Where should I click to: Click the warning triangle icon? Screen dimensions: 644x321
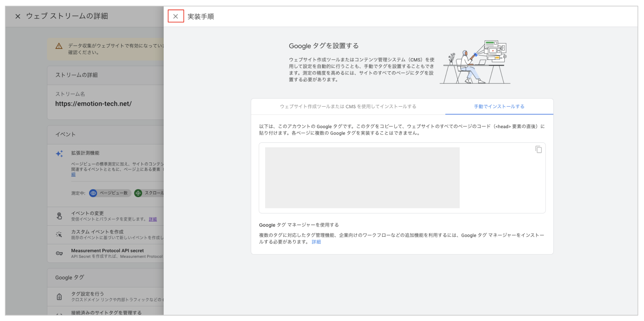[59, 46]
